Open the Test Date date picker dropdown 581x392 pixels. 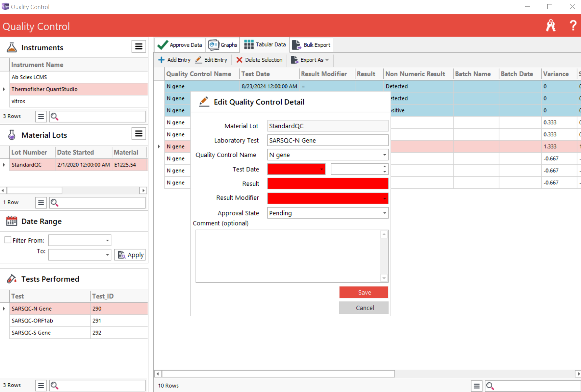[321, 169]
